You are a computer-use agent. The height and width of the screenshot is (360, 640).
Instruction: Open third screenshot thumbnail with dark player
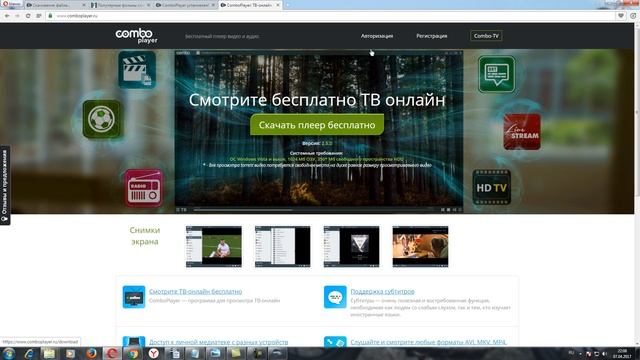tap(351, 247)
